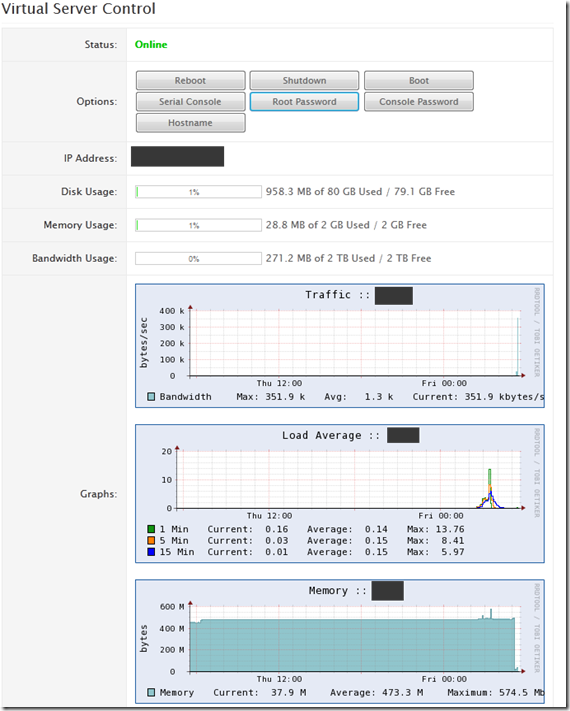This screenshot has width=570, height=711.
Task: Click the Bandwidth Usage progress bar
Action: pos(198,258)
